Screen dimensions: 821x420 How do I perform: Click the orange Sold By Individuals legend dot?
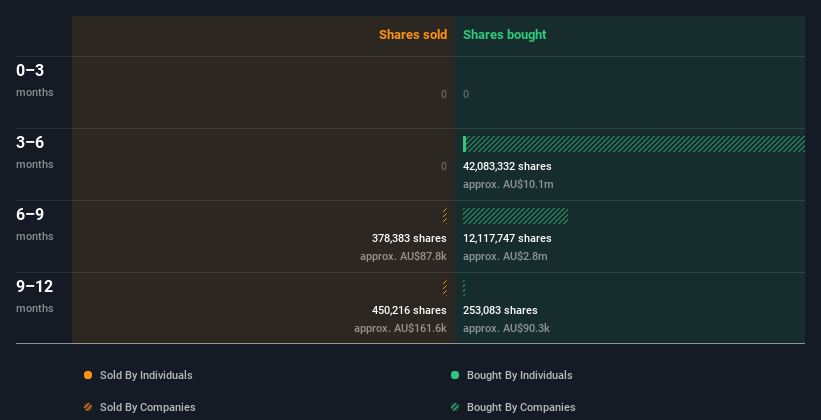click(x=88, y=375)
